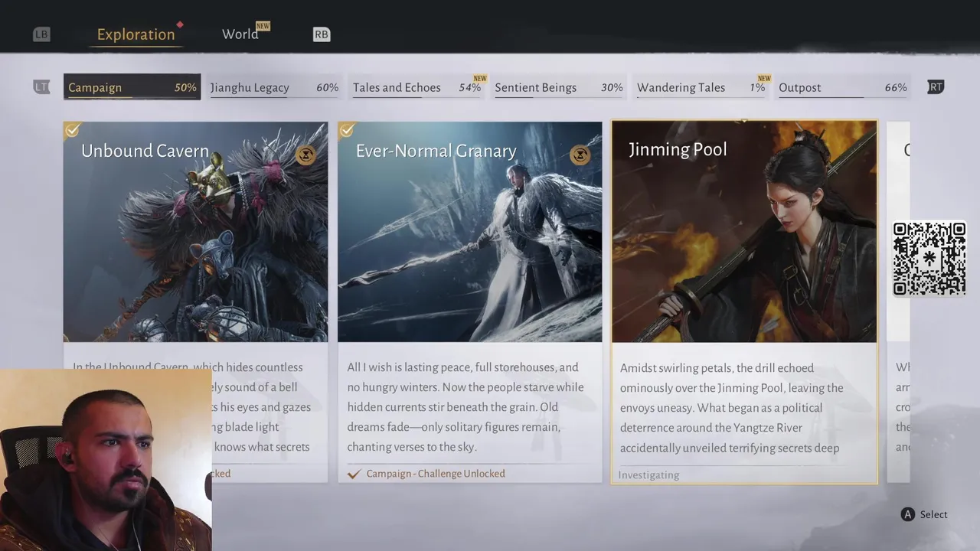Click the Ever-Normal Granary title
This screenshot has width=980, height=551.
tap(436, 151)
